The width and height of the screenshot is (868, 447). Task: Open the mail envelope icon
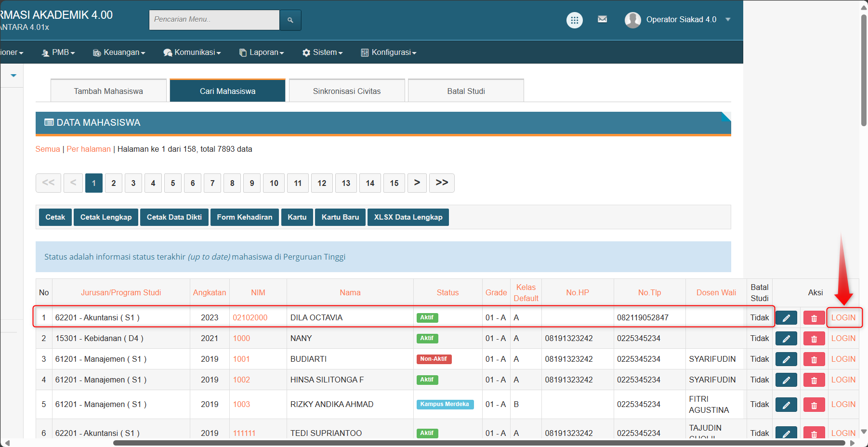[x=602, y=19]
